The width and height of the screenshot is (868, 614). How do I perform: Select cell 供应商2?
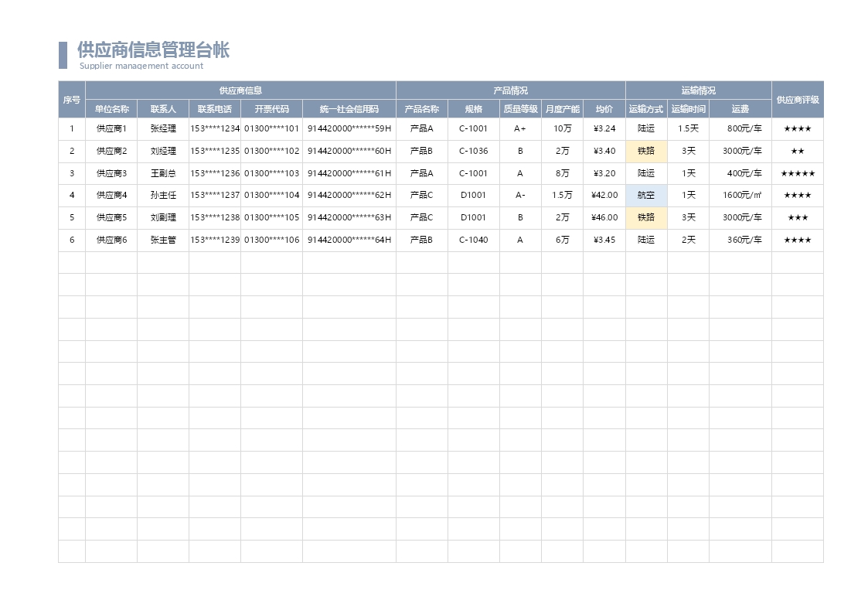[x=111, y=151]
